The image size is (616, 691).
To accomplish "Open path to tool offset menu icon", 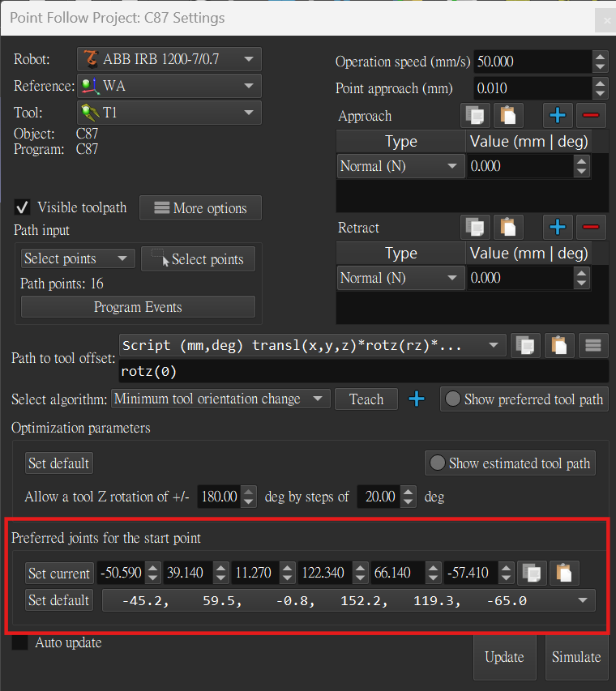I will (592, 346).
